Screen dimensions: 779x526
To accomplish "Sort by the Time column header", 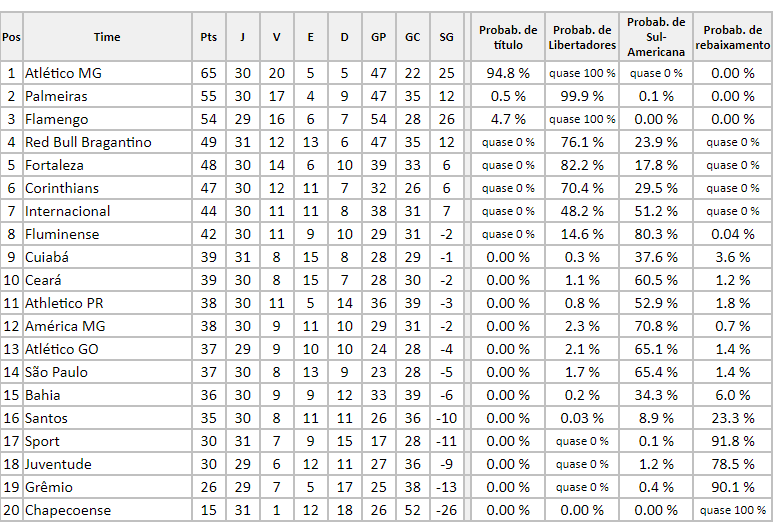I will (107, 37).
